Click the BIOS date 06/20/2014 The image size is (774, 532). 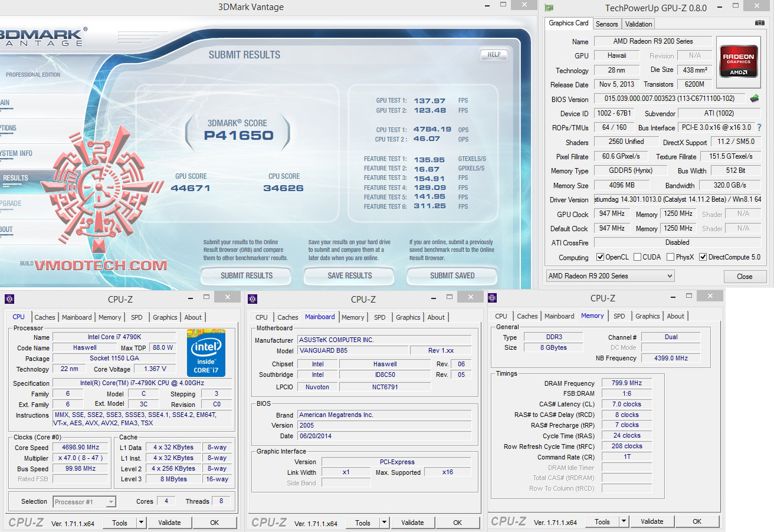(384, 436)
